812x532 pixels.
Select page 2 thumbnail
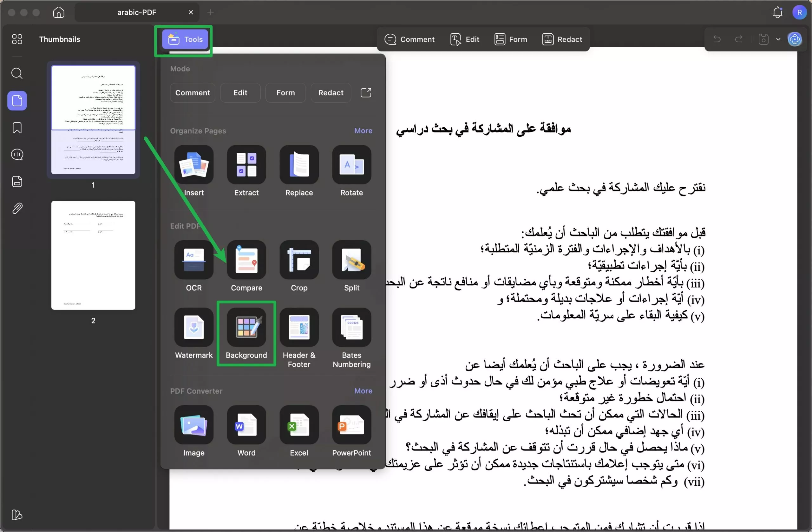point(93,255)
